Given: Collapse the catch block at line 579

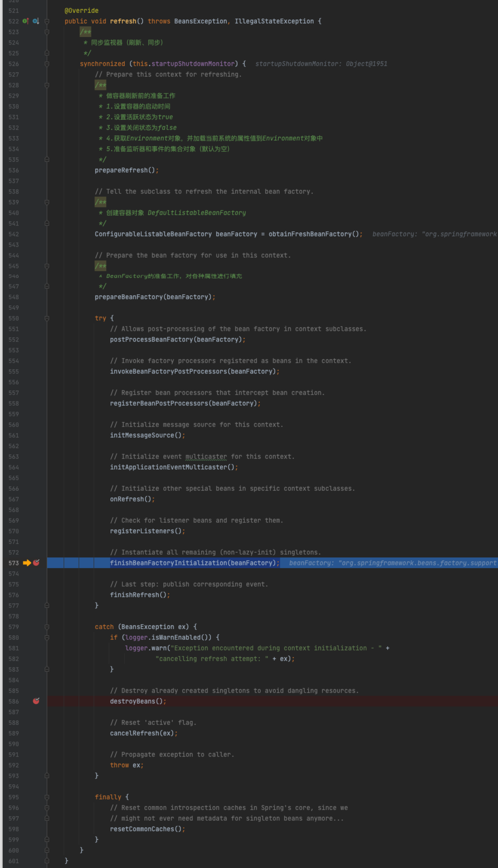Looking at the screenshot, I should click(x=47, y=627).
